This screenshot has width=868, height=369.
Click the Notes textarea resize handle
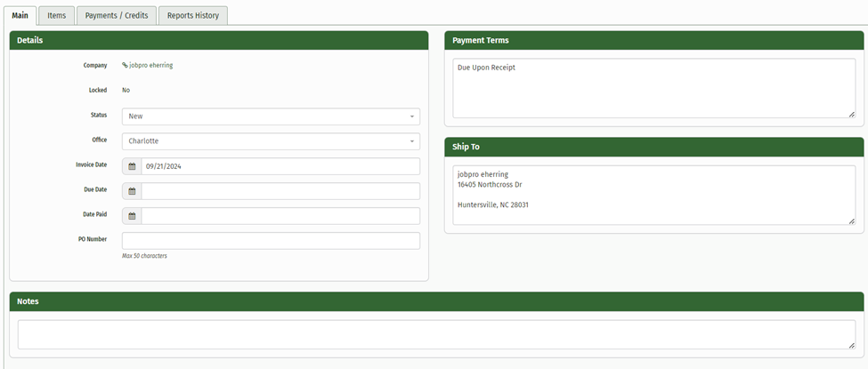click(x=851, y=345)
